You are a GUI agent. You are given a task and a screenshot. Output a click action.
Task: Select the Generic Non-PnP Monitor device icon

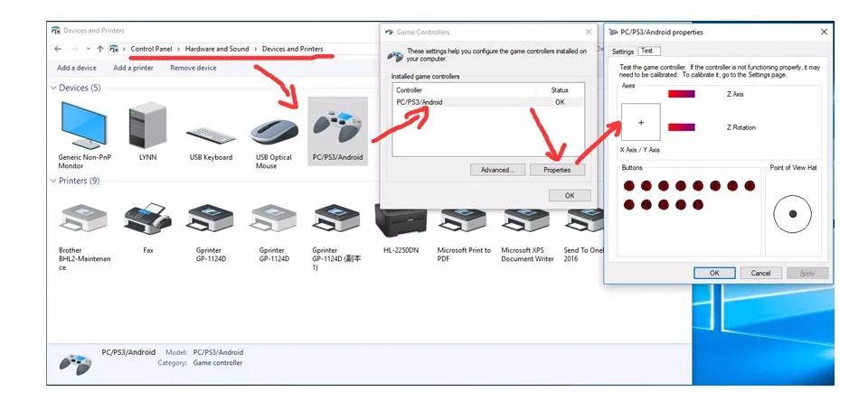84,126
